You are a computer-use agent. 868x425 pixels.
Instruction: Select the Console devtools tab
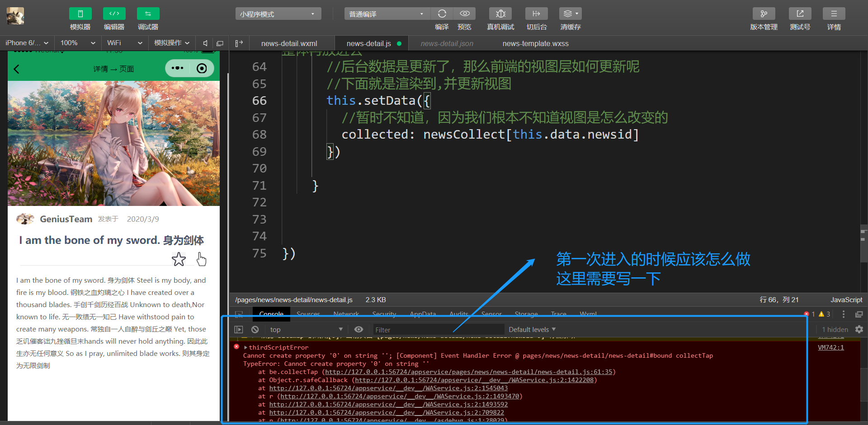click(271, 314)
